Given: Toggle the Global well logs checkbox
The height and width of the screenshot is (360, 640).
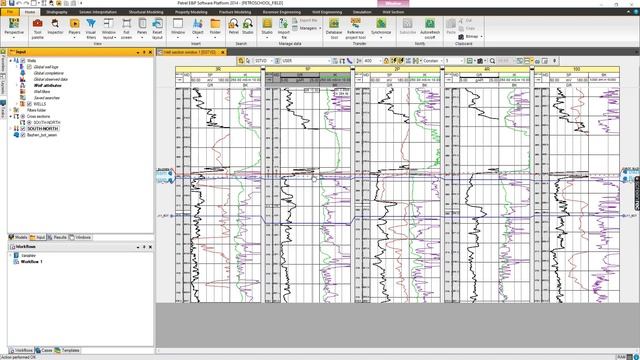Looking at the screenshot, I should [29, 67].
